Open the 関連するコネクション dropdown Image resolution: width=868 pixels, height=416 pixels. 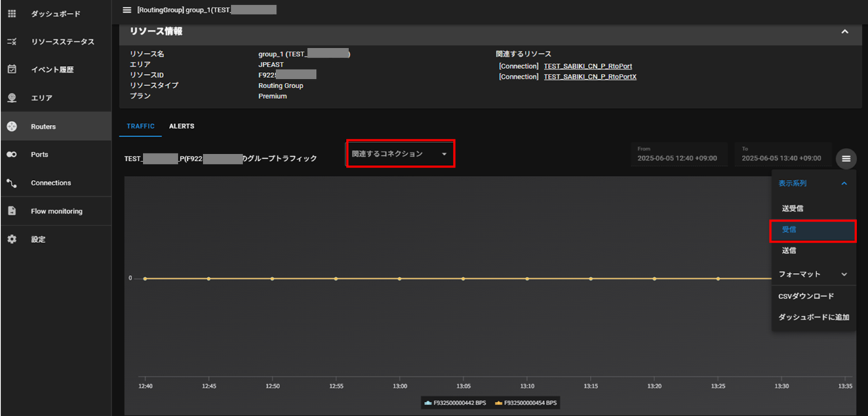click(400, 154)
